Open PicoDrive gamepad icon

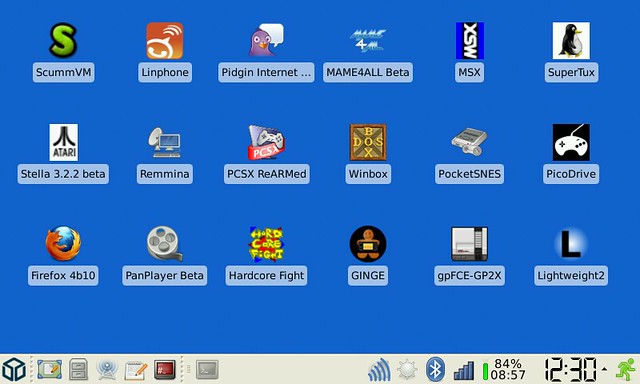pyautogui.click(x=571, y=142)
